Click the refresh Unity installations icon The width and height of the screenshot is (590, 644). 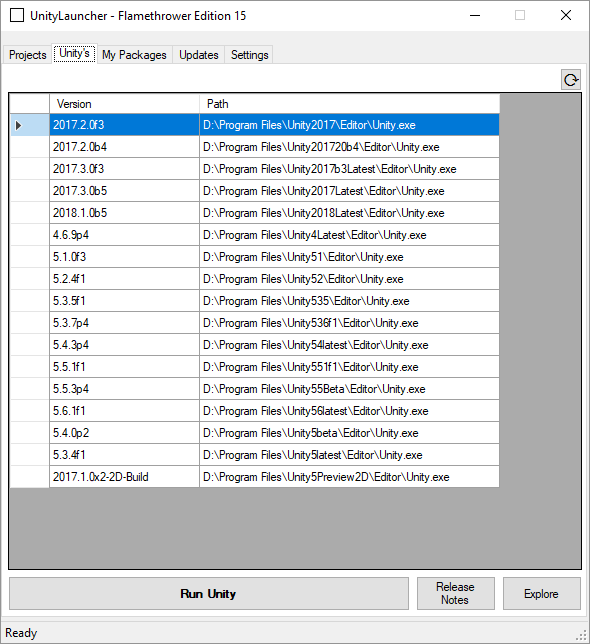[x=571, y=80]
